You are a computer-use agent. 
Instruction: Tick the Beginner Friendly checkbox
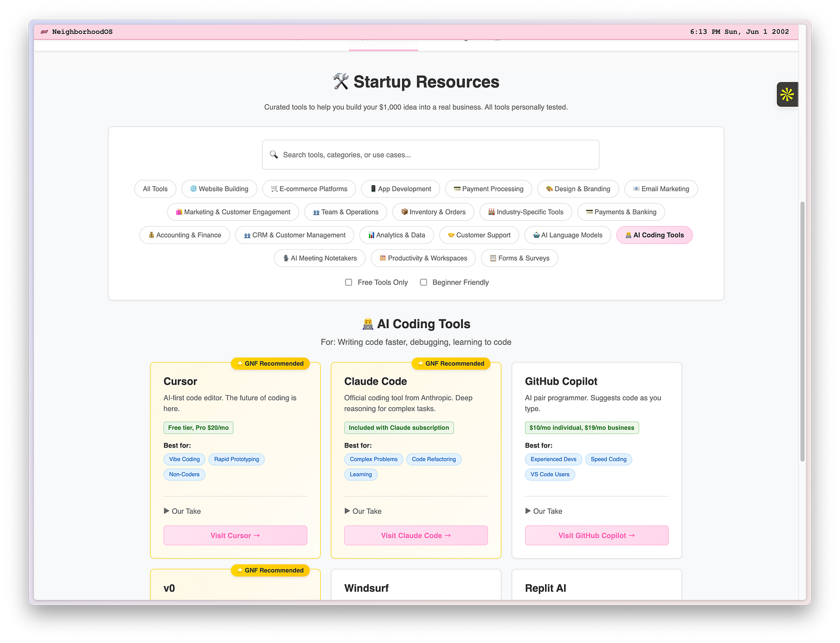coord(423,282)
